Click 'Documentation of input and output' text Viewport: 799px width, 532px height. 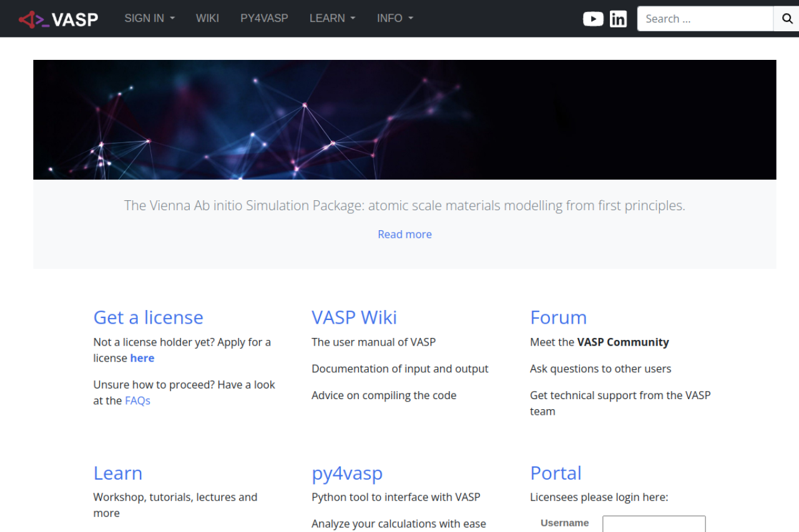400,369
